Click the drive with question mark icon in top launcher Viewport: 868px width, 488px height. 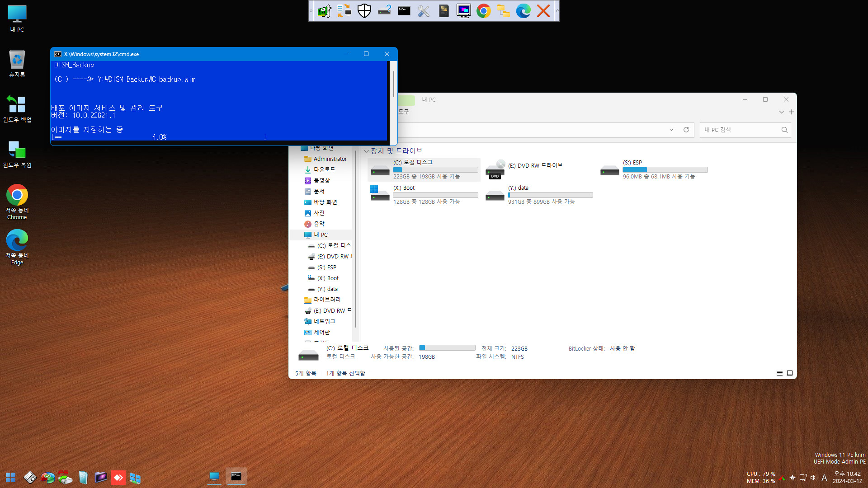coord(384,11)
